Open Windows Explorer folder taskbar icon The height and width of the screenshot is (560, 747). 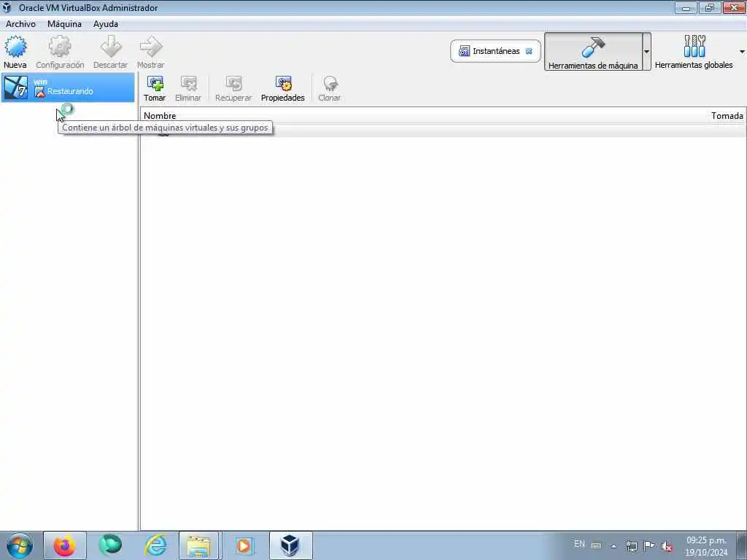[x=198, y=545]
